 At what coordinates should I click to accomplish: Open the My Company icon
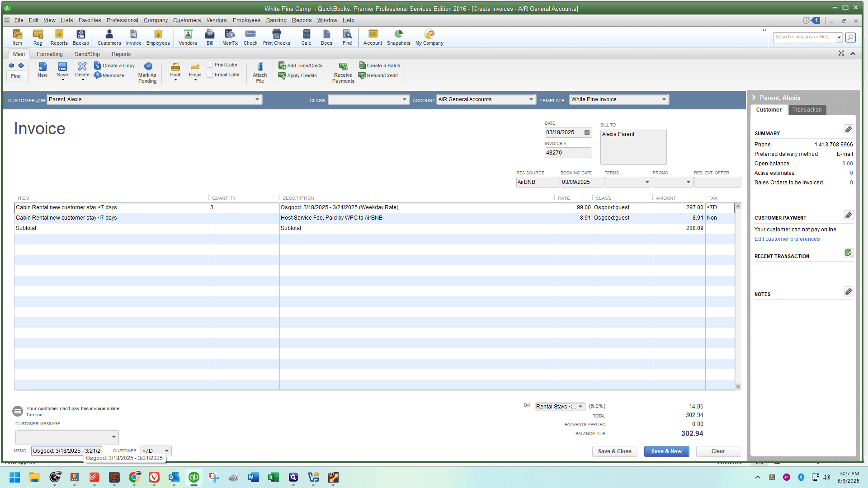pyautogui.click(x=429, y=37)
